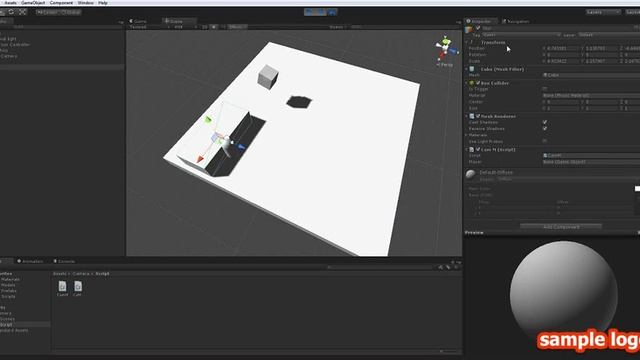The image size is (640, 360).
Task: Toggle the Center pivot mode button
Action: [x=47, y=12]
